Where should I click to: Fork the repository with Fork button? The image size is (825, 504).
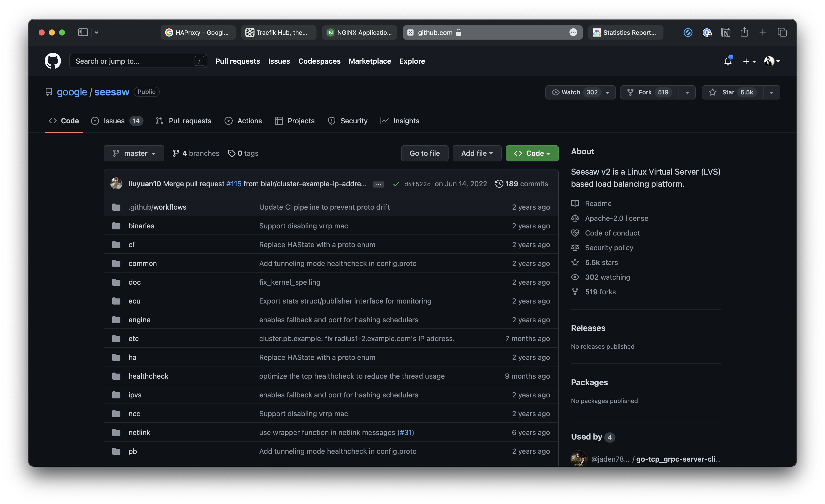point(649,92)
